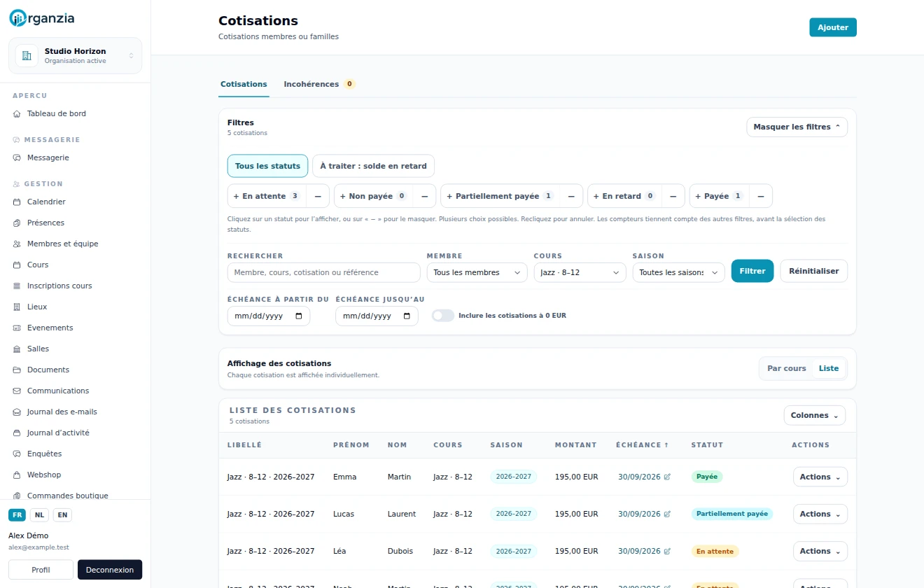This screenshot has height=588, width=924.
Task: Click the Deconnexion button
Action: pyautogui.click(x=110, y=570)
